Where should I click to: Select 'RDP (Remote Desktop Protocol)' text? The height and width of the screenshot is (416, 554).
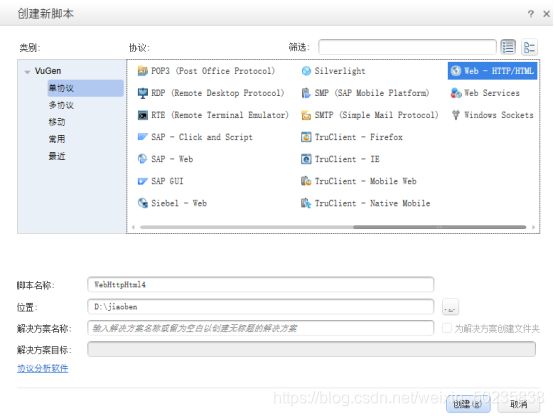(x=218, y=93)
